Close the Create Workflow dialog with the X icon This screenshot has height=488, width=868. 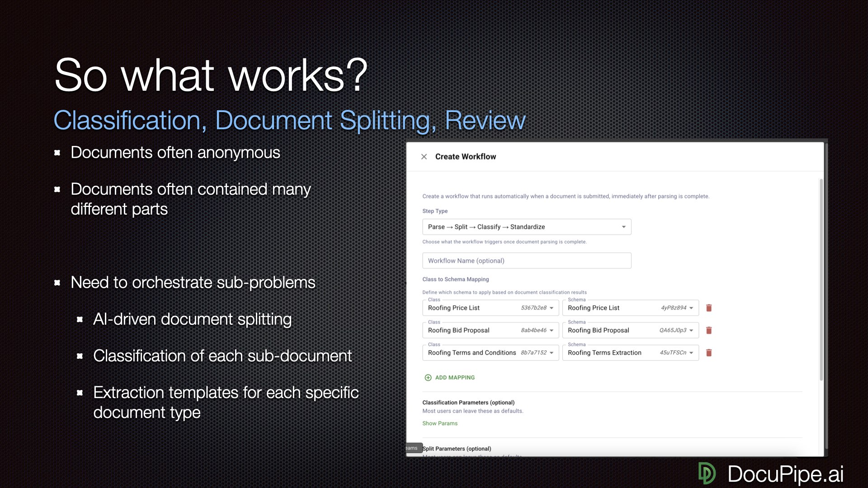click(424, 157)
